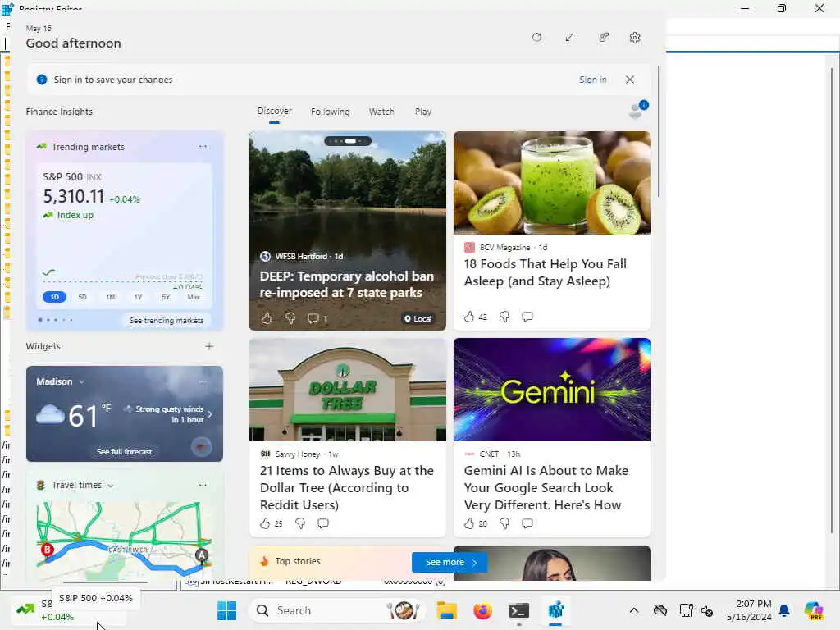Open the 18 Foods article headline
This screenshot has width=840, height=630.
545,272
